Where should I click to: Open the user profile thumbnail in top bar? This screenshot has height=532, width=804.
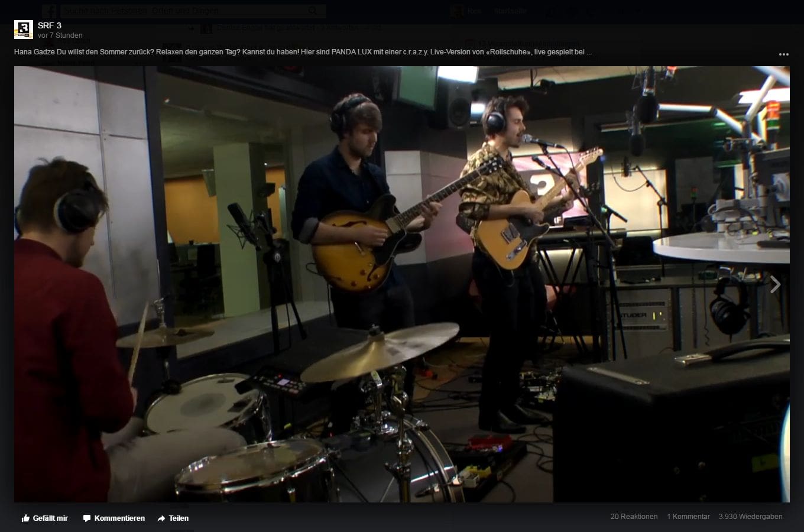click(x=457, y=11)
